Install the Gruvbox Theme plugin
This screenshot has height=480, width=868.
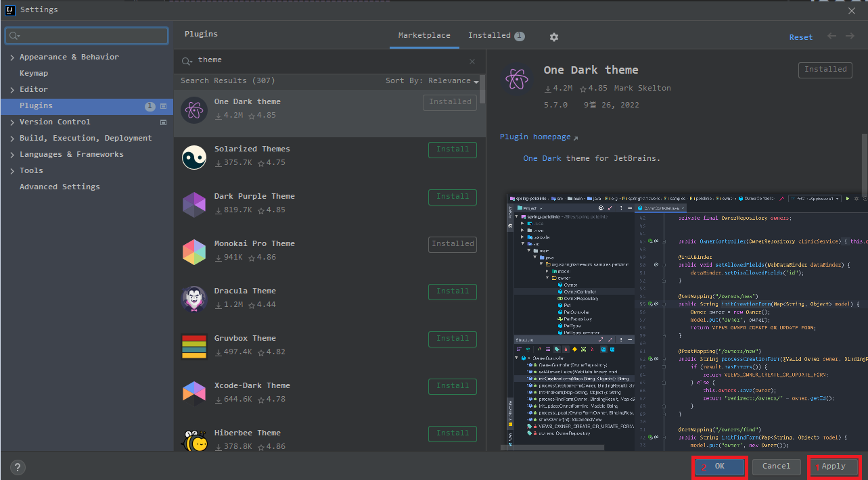[453, 339]
